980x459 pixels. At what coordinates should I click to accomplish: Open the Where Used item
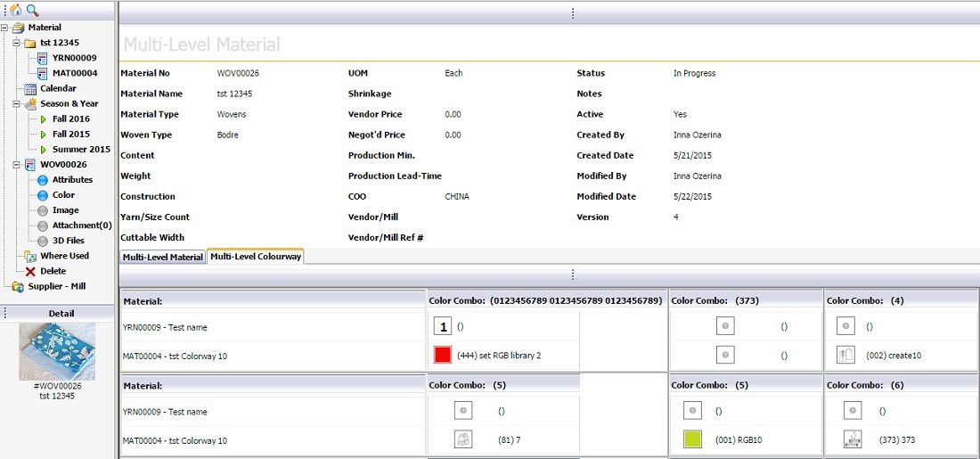(x=64, y=256)
